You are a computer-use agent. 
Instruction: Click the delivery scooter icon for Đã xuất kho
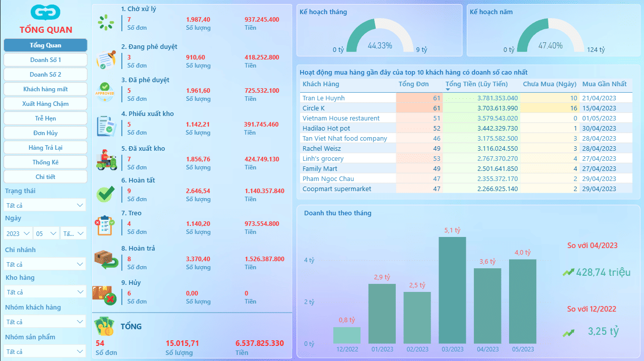(106, 160)
